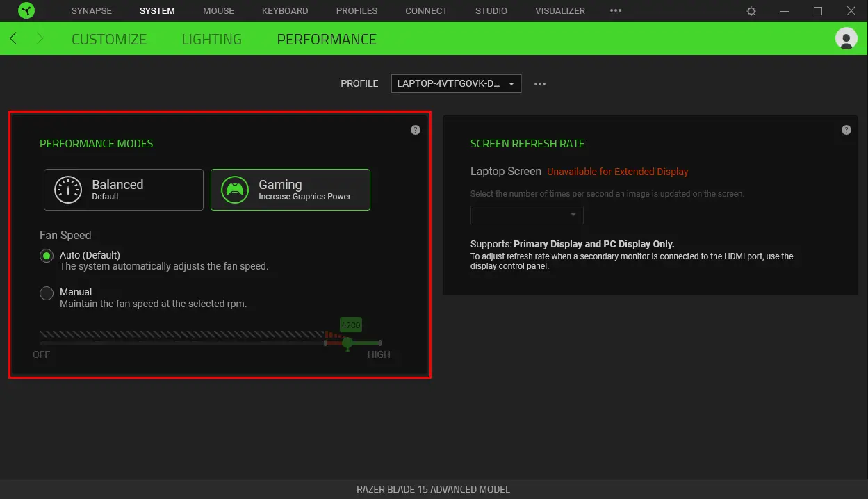Switch to the LIGHTING tab

[211, 39]
